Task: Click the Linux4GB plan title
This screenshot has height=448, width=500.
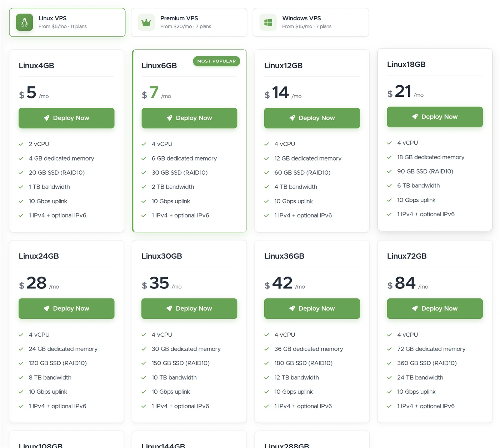Action: click(x=36, y=66)
